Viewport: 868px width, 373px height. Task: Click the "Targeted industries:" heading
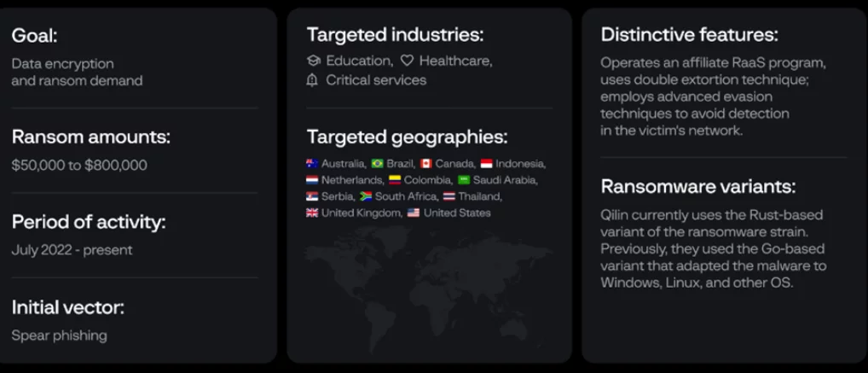395,35
